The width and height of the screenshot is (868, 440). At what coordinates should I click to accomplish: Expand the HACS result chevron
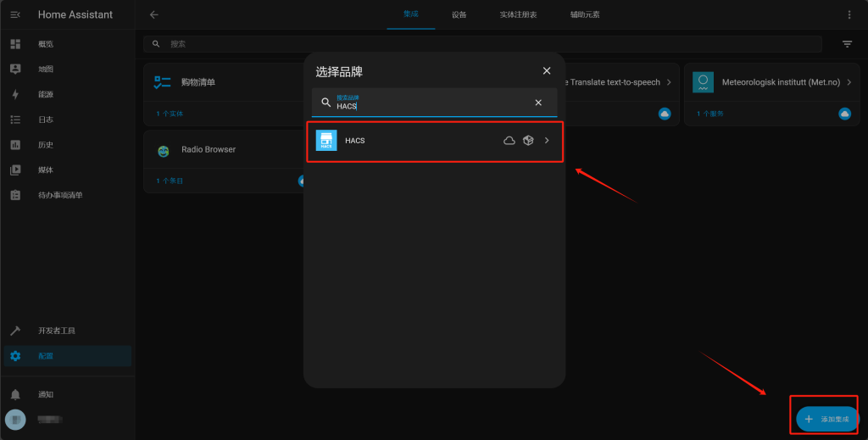547,141
